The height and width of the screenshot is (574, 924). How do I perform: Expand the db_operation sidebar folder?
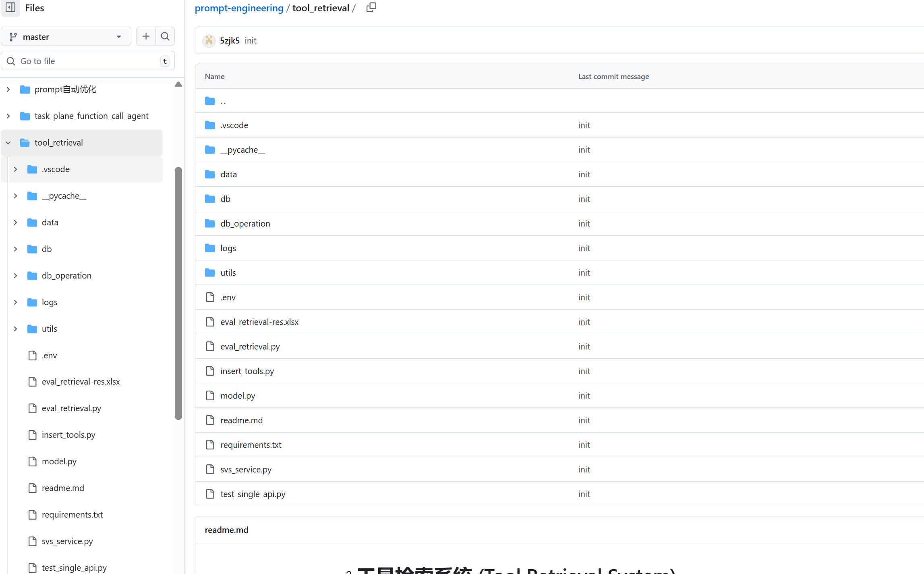[x=16, y=276]
